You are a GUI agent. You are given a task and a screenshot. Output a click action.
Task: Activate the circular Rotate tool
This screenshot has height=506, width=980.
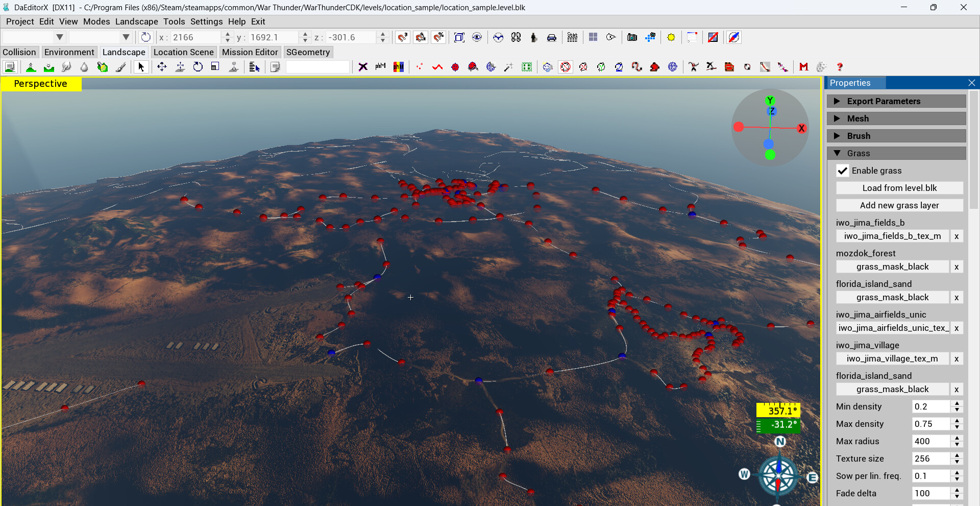[198, 67]
